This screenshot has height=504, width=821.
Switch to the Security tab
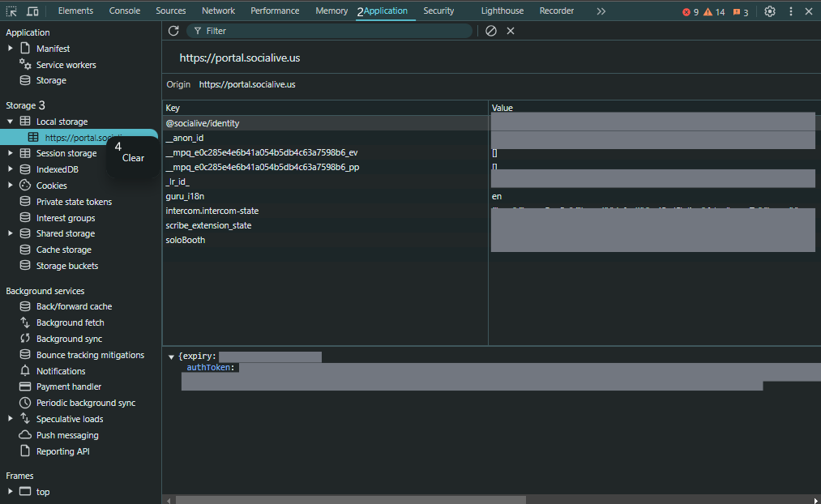(x=438, y=11)
